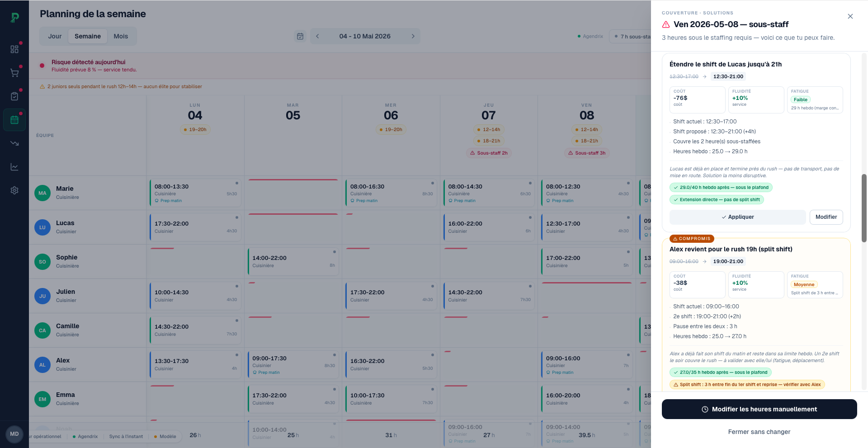Click Sync à l'instant in footer
Image resolution: width=868 pixels, height=448 pixels.
pyautogui.click(x=126, y=436)
